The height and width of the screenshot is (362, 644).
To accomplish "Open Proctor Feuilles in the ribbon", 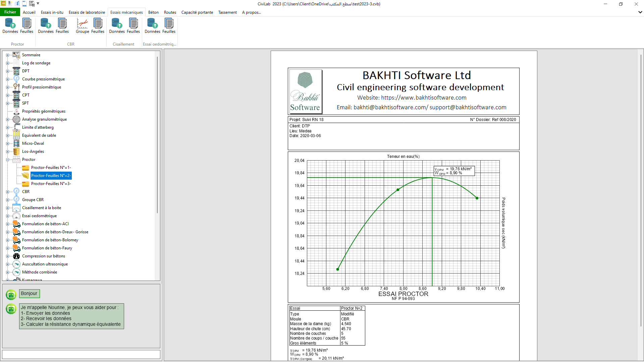I will (x=26, y=26).
